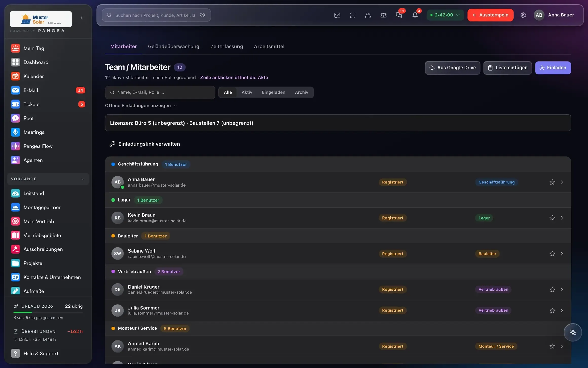Open Hilfe & Support in the sidebar
The width and height of the screenshot is (588, 368).
click(48, 353)
